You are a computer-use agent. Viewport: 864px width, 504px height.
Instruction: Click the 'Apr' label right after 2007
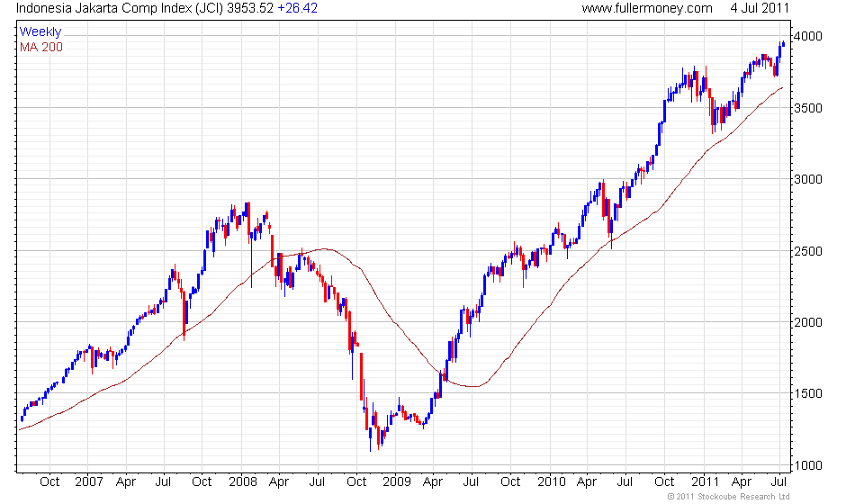click(x=126, y=482)
